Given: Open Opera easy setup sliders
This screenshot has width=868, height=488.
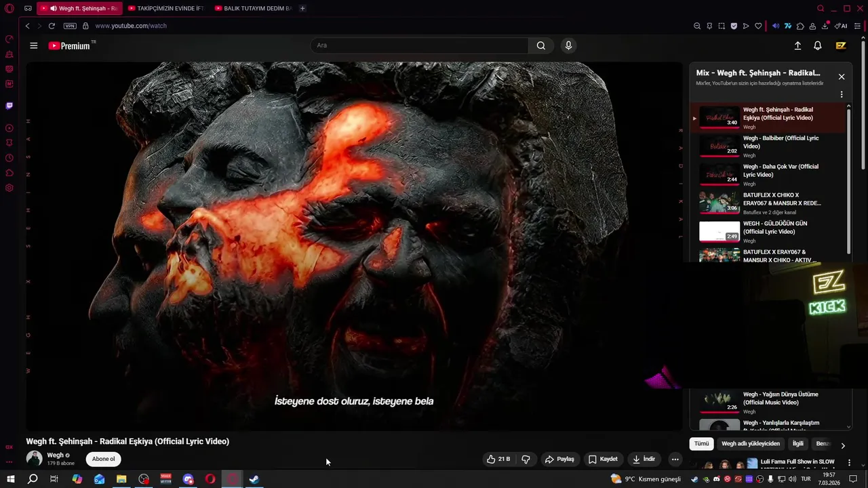Looking at the screenshot, I should (x=857, y=26).
